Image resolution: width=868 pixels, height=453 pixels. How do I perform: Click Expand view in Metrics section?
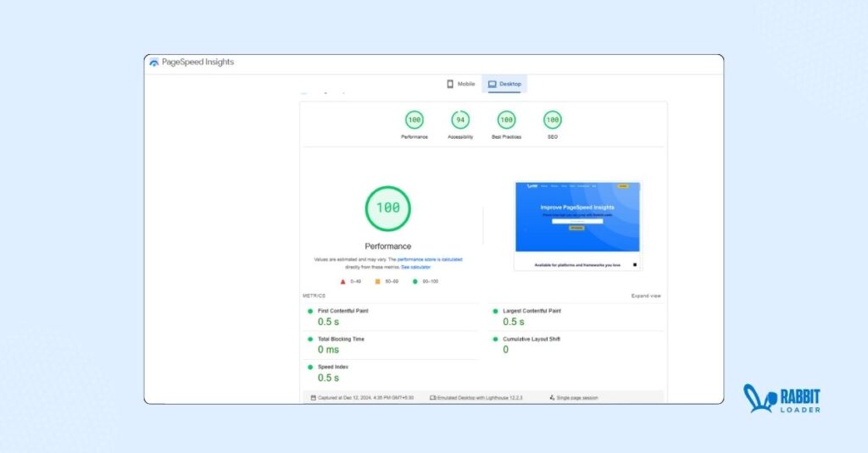coord(646,296)
